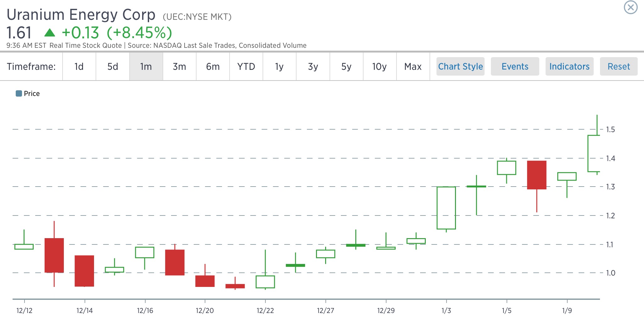Screen dimensions: 644x319
Task: Click the 1.3 price axis label
Action: click(x=610, y=187)
